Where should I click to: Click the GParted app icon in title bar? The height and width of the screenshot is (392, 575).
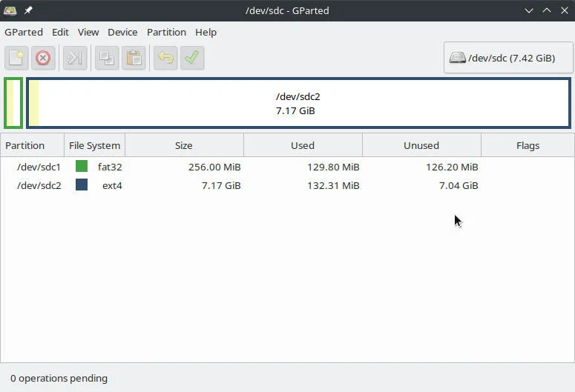[x=10, y=10]
